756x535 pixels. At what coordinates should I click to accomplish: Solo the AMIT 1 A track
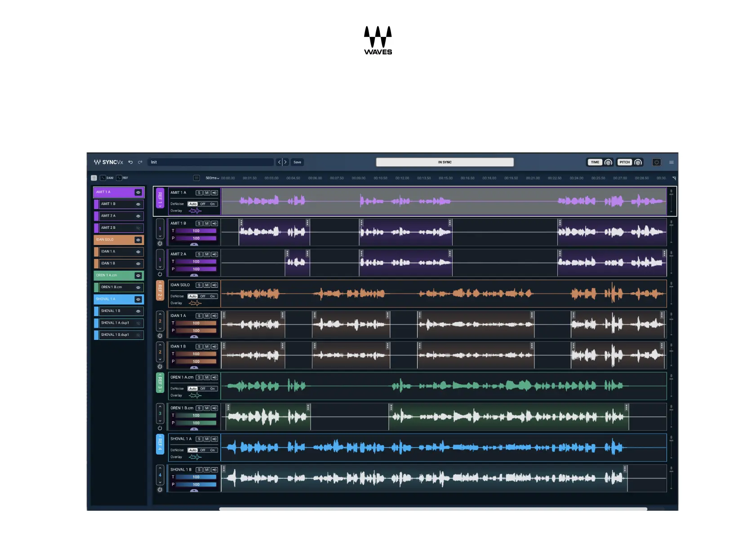[x=199, y=193]
